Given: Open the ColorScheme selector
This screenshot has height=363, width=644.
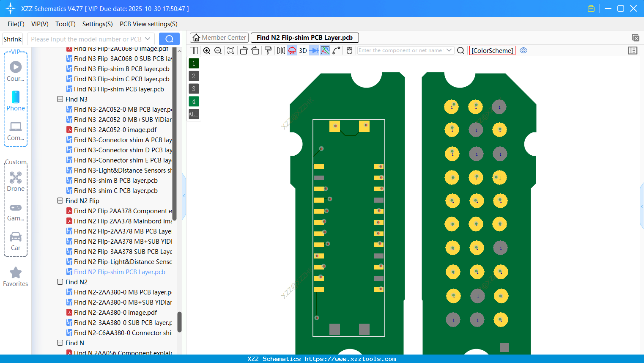Looking at the screenshot, I should coord(492,50).
